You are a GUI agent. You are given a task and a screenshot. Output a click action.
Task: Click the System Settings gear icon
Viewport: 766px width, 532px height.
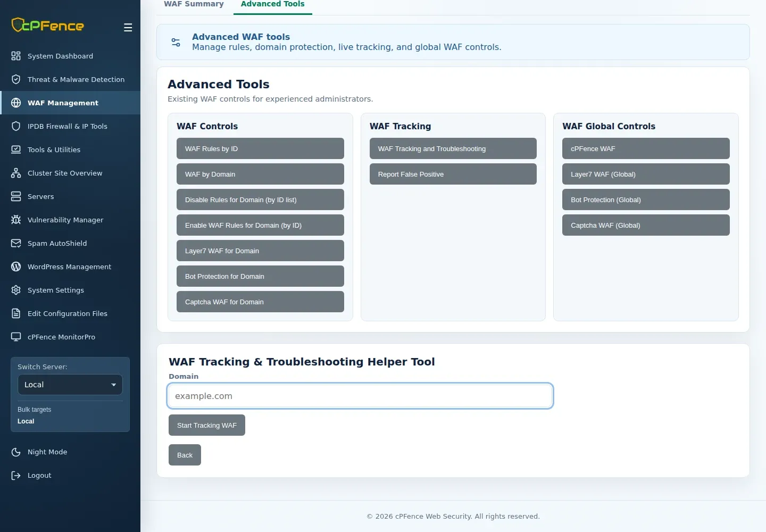tap(16, 290)
